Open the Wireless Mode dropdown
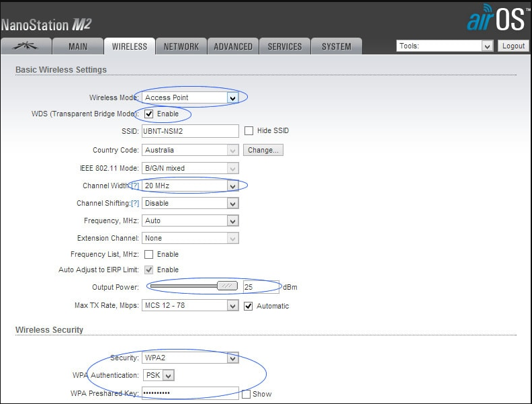This screenshot has height=404, width=532. pyautogui.click(x=190, y=97)
